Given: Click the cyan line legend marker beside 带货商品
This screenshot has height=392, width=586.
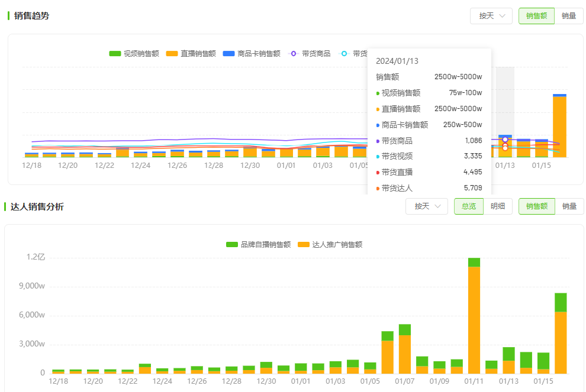Looking at the screenshot, I should [343, 54].
